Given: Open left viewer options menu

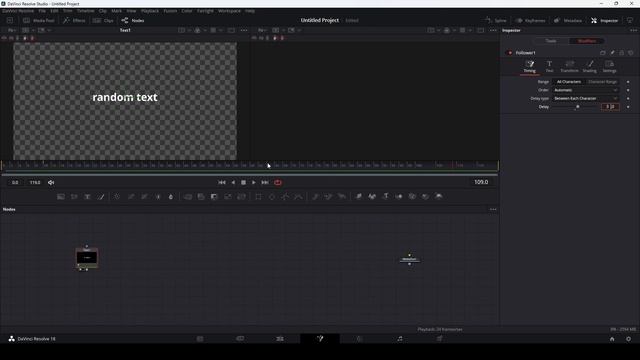Looking at the screenshot, I should point(244,30).
